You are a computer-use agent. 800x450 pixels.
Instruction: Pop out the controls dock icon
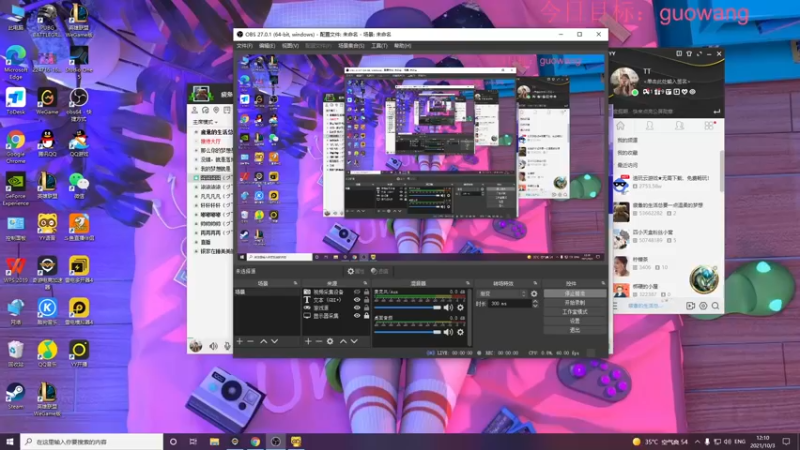603,283
